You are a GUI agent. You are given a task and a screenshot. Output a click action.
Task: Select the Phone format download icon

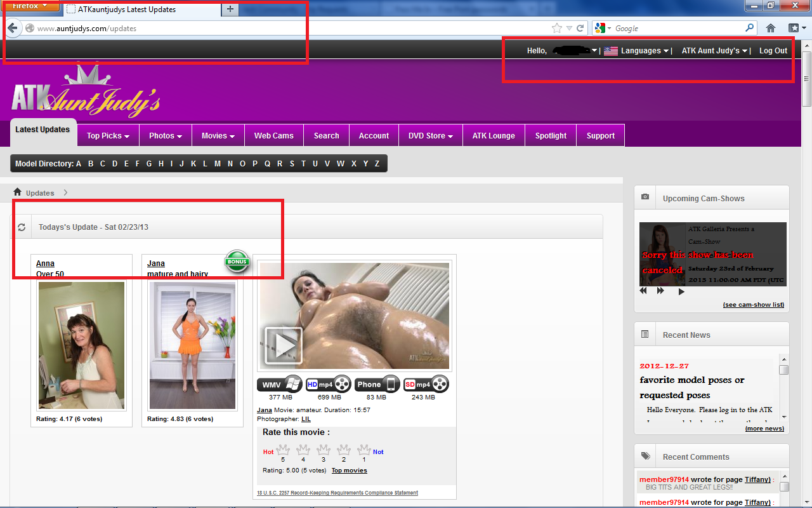click(376, 384)
